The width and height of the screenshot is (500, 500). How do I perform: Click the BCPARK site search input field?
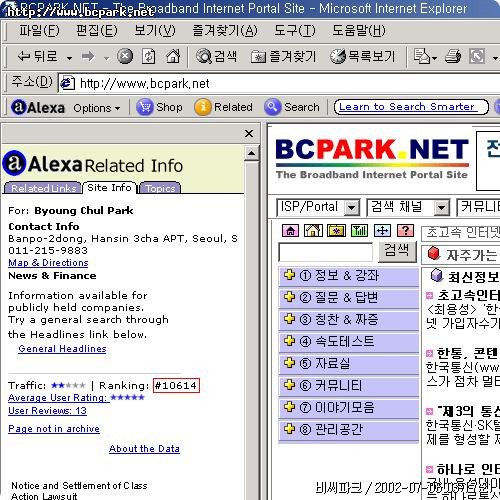[x=326, y=252]
